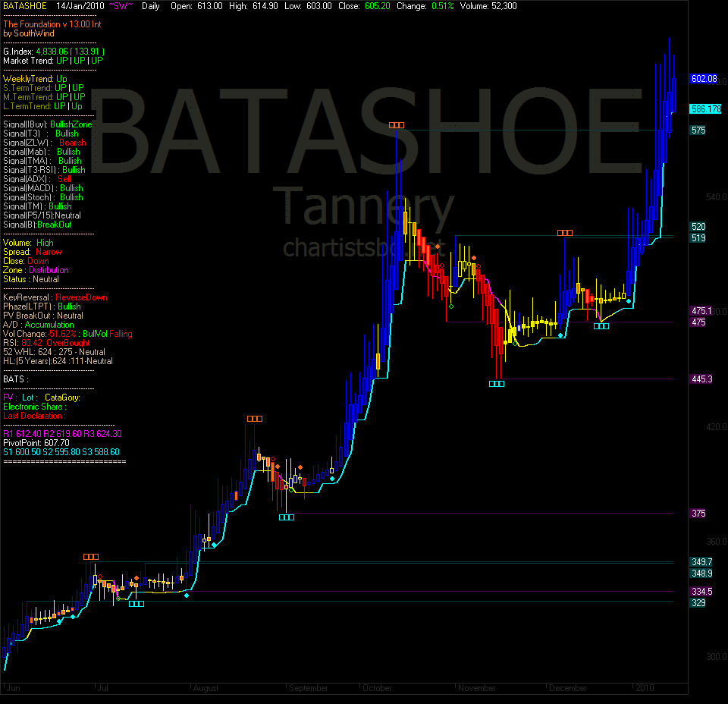Click the BATASHOE ticker symbol in the header
728x704 pixels.
tap(25, 6)
